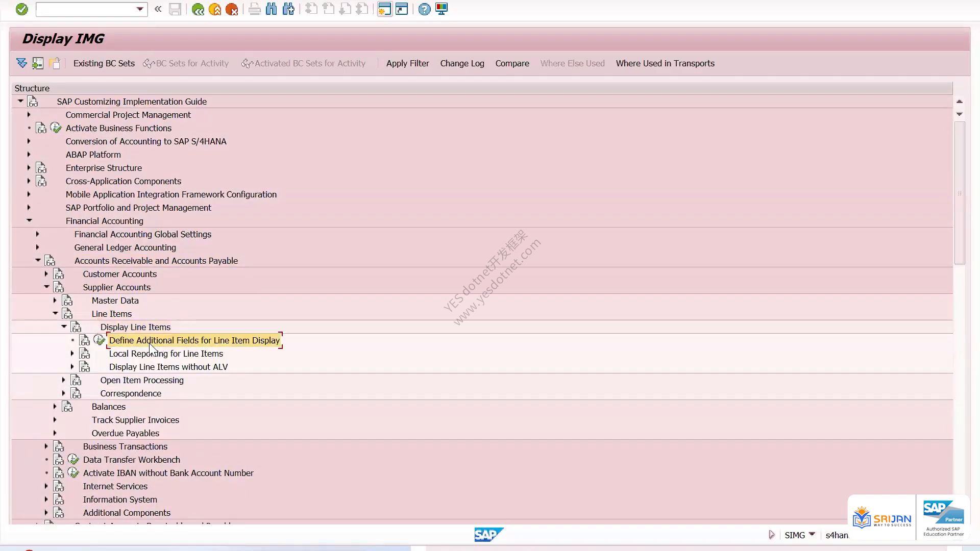Open the command field dropdown arrow
This screenshot has height=551, width=980.
coord(140,9)
